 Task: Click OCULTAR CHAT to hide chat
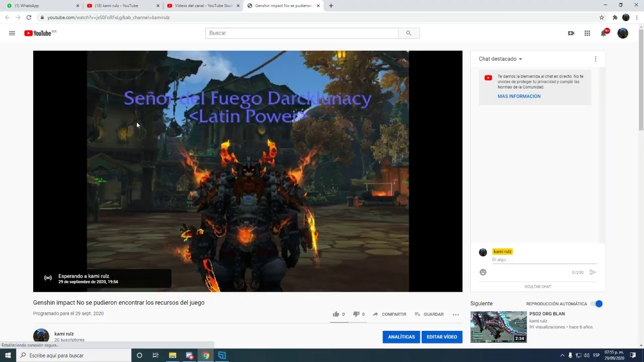click(537, 287)
